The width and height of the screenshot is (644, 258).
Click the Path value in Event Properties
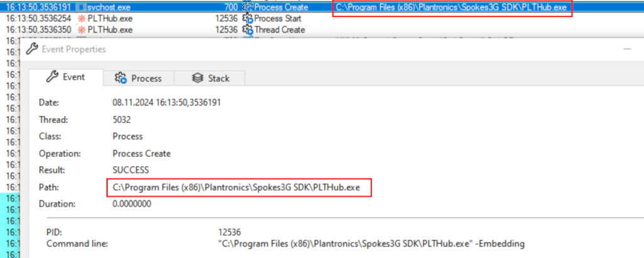236,188
